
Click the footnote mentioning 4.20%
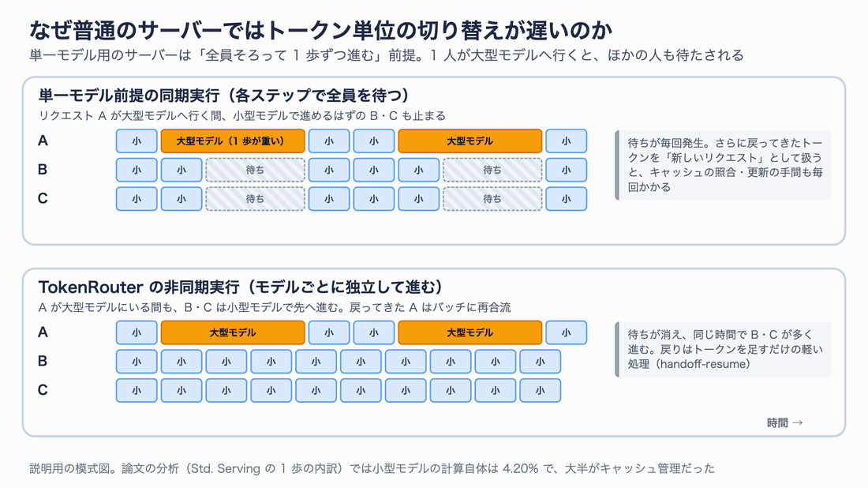pyautogui.click(x=372, y=468)
